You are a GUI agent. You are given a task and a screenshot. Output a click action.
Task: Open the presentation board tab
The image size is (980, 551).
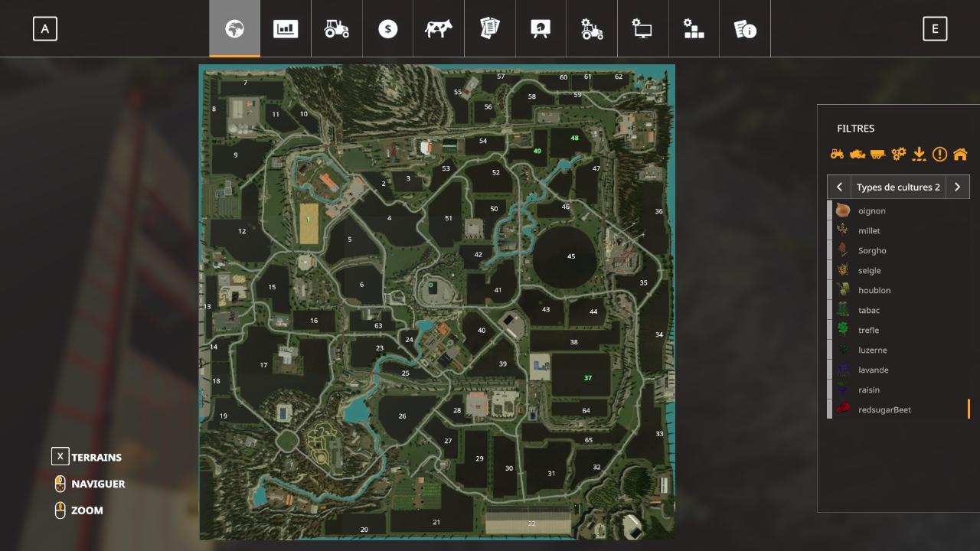541,29
